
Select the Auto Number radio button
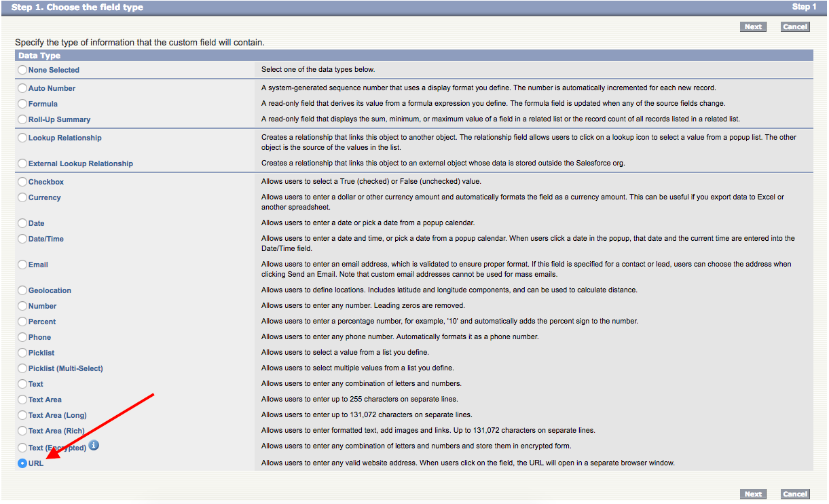(x=23, y=88)
